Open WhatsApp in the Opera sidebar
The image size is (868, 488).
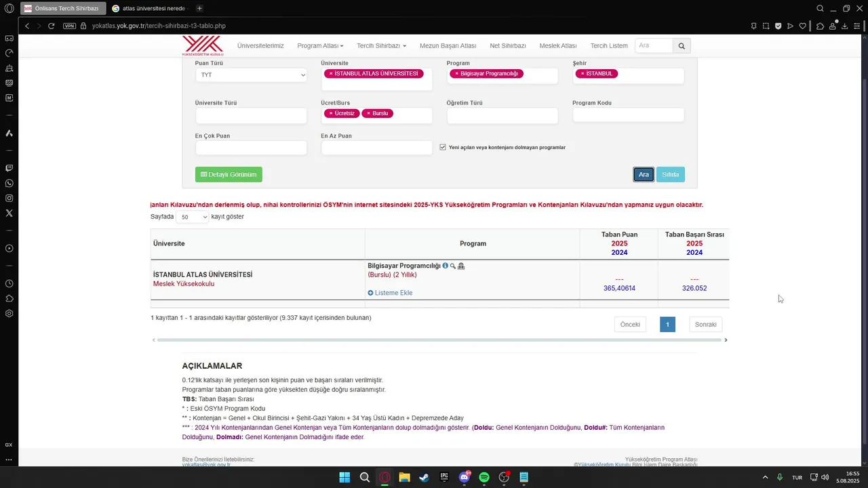pyautogui.click(x=9, y=183)
